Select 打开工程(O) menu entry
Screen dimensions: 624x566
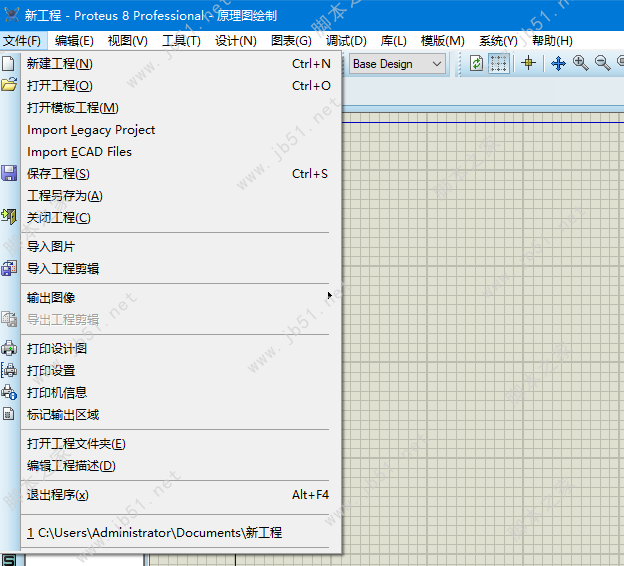tap(181, 86)
